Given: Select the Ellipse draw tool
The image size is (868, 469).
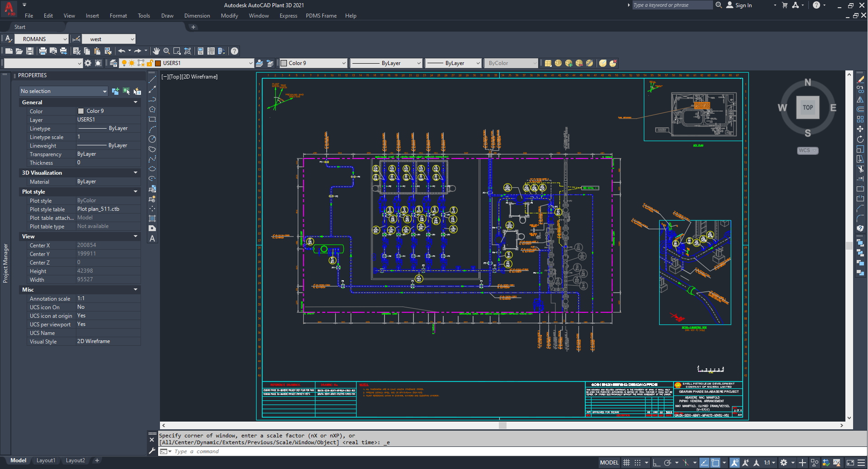Looking at the screenshot, I should (x=152, y=169).
